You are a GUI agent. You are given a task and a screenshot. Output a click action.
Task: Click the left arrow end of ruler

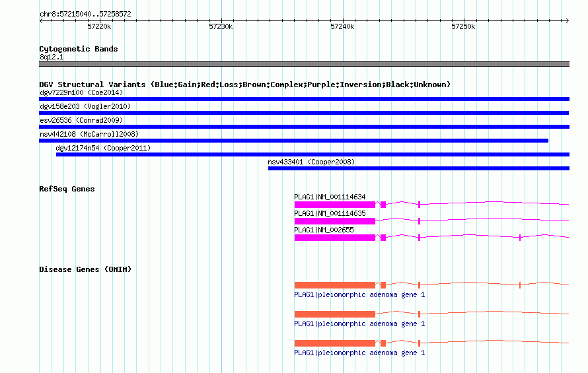(41, 20)
